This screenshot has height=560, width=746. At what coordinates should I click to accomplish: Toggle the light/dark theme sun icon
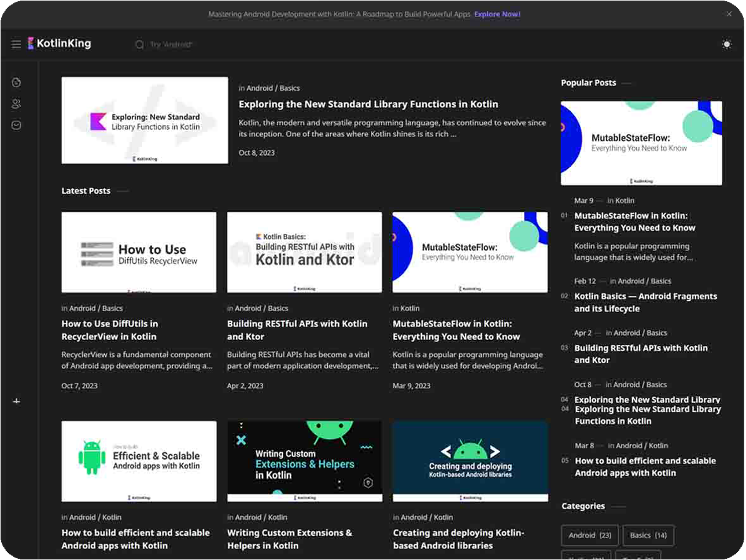pos(727,45)
